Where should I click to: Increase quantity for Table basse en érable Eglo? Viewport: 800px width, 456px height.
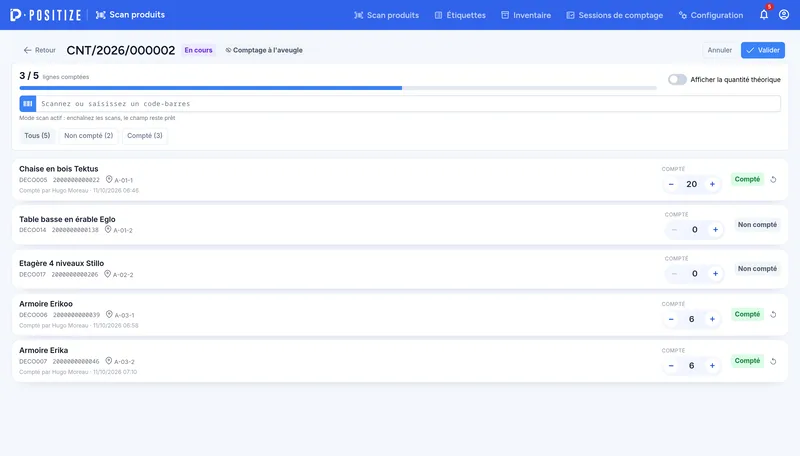pyautogui.click(x=715, y=230)
